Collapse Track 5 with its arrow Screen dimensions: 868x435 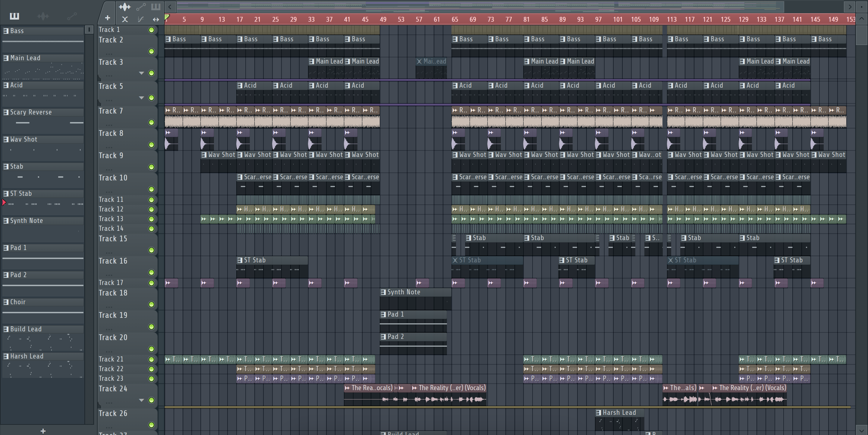click(142, 98)
